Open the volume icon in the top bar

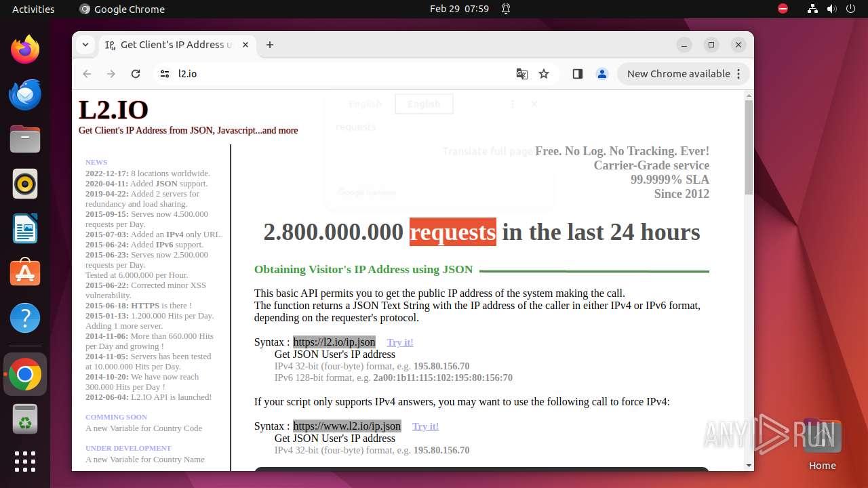pyautogui.click(x=831, y=9)
